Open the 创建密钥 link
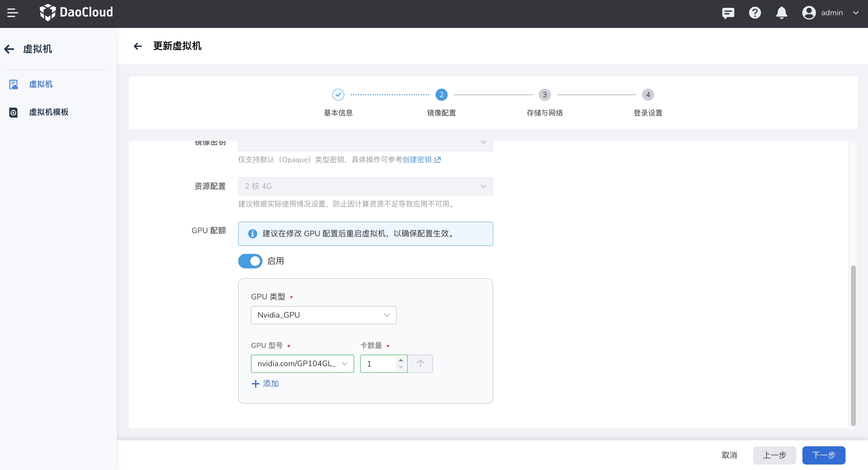Image resolution: width=868 pixels, height=470 pixels. (x=418, y=160)
